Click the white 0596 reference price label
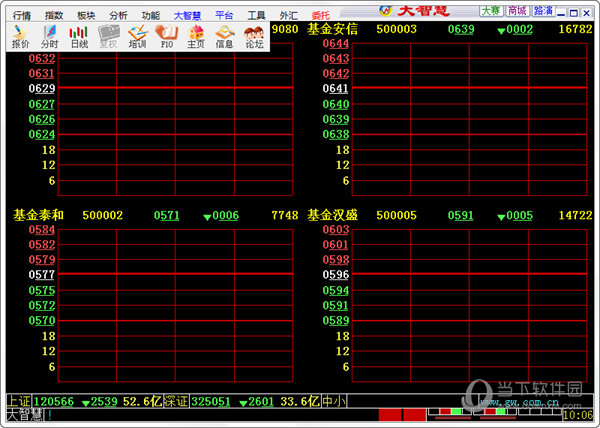This screenshot has width=600, height=428. (x=336, y=275)
